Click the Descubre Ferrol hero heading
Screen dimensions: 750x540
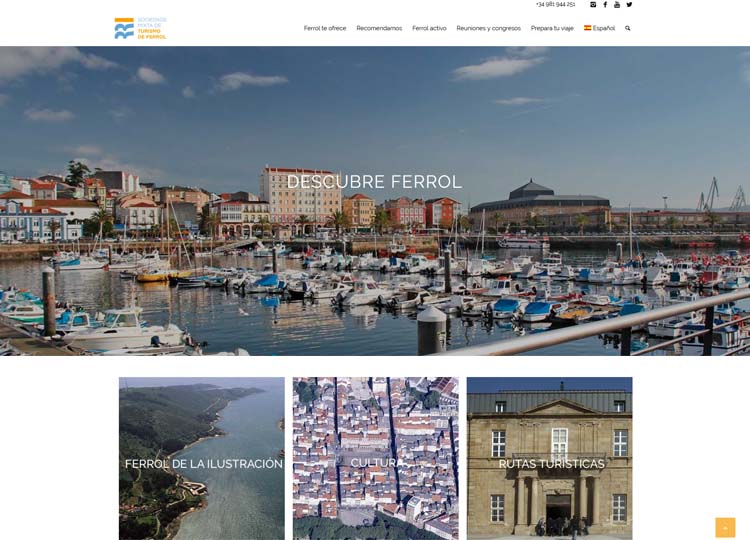click(375, 182)
